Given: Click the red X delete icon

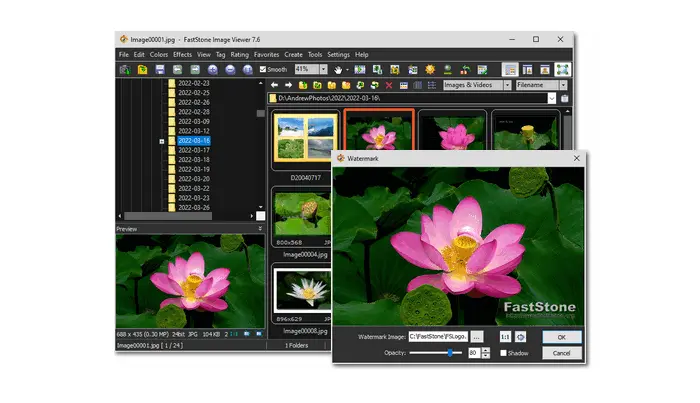Looking at the screenshot, I should [389, 86].
